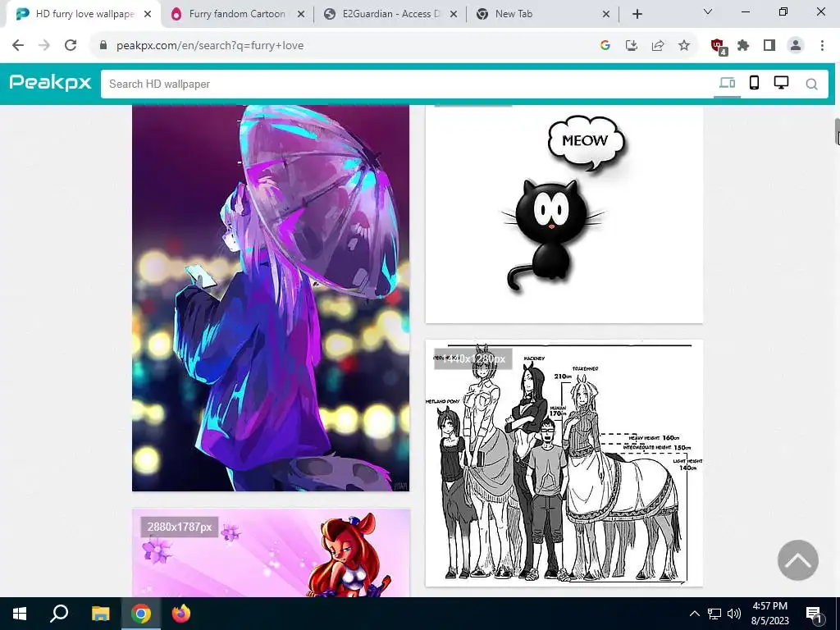840x630 pixels.
Task: Open the notification center icon
Action: coord(813,614)
